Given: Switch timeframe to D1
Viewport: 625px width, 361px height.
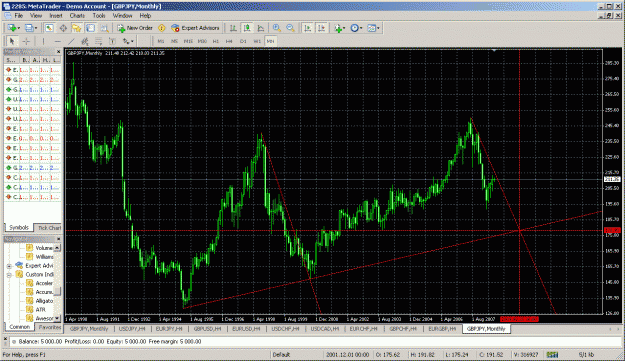Looking at the screenshot, I should (x=243, y=41).
